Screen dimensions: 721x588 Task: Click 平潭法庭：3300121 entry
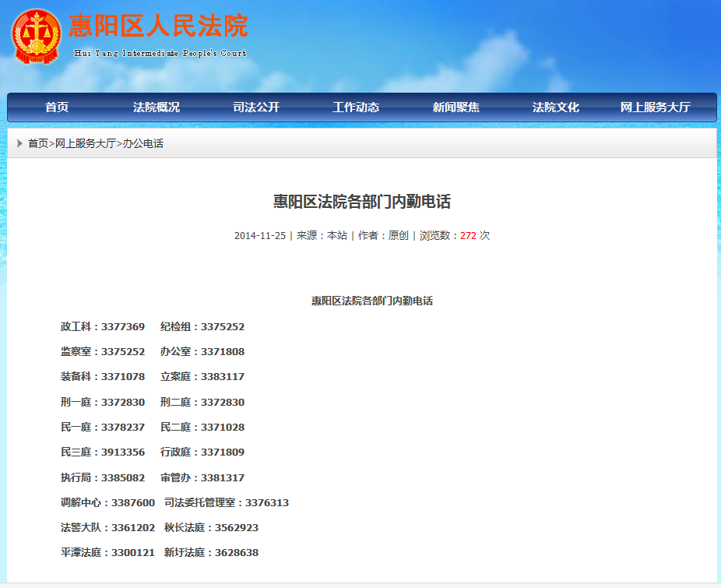[107, 552]
